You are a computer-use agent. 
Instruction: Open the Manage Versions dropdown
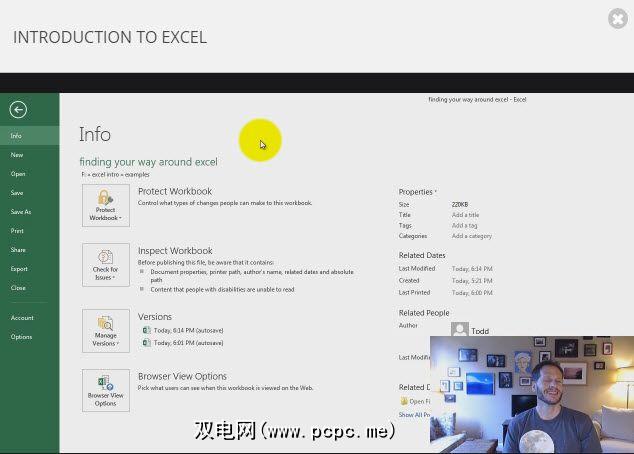pyautogui.click(x=106, y=331)
